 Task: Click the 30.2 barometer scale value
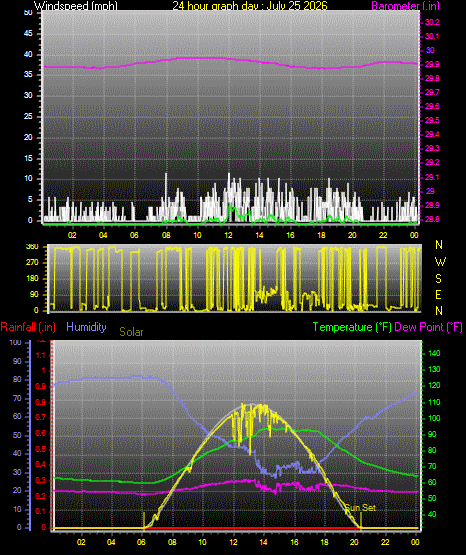coord(432,22)
